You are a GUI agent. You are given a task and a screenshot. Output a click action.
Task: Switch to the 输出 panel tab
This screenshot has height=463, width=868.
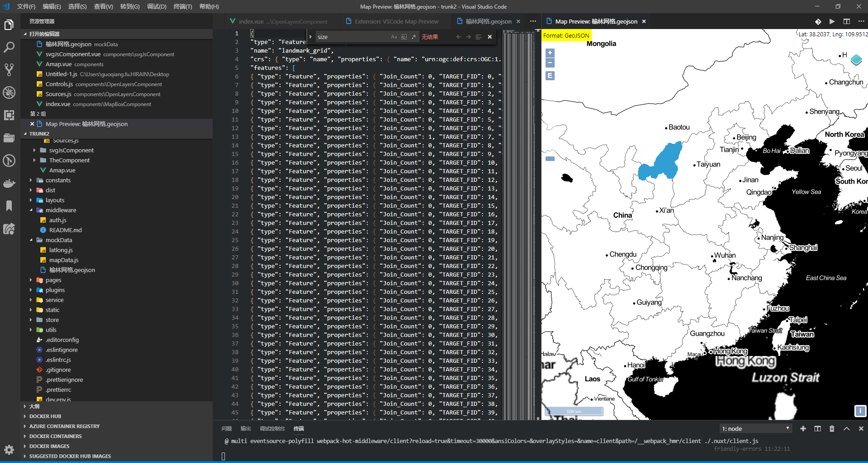point(245,429)
